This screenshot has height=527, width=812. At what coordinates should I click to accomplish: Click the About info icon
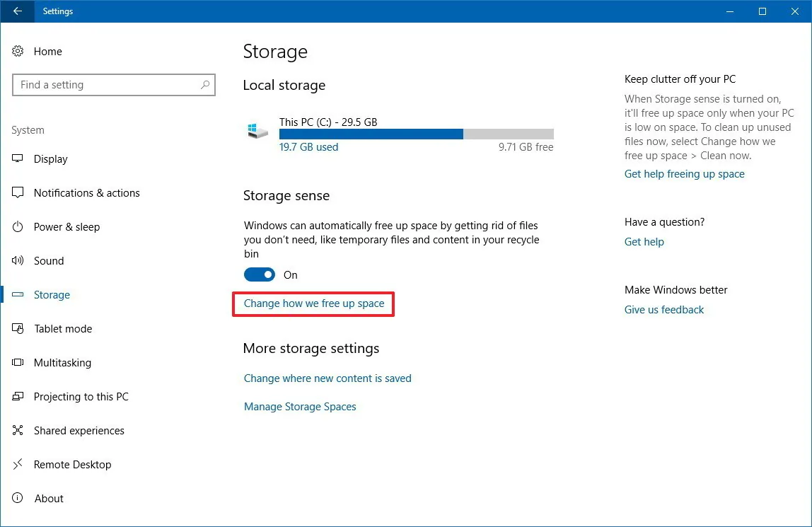(x=18, y=498)
